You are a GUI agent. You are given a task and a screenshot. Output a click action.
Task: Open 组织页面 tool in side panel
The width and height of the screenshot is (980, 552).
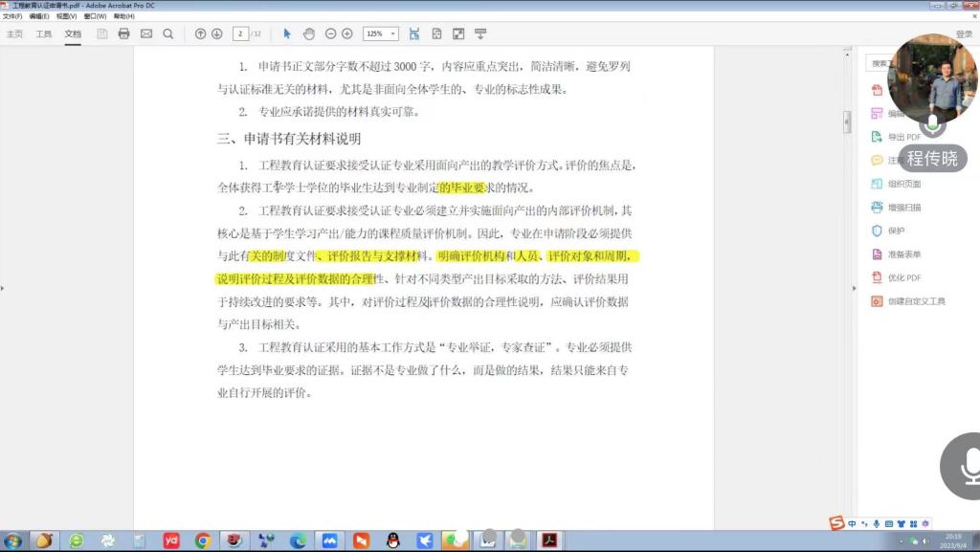tap(903, 184)
